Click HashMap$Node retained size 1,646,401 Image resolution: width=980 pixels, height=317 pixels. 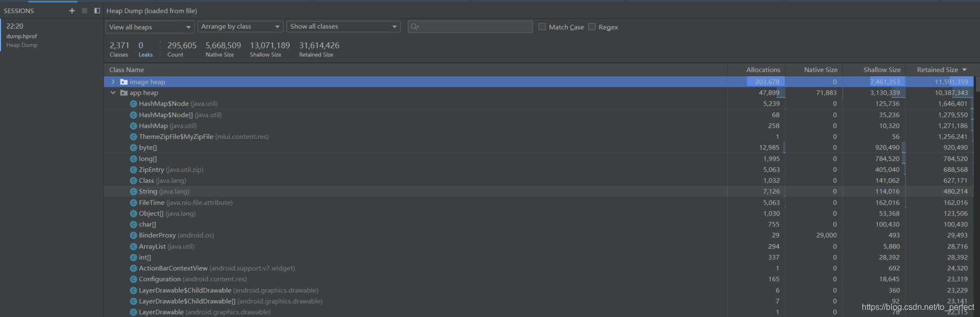click(x=953, y=104)
